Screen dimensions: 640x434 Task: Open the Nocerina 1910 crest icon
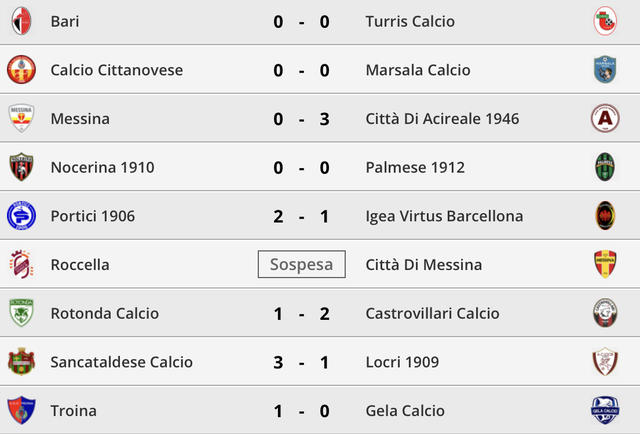coord(20,167)
